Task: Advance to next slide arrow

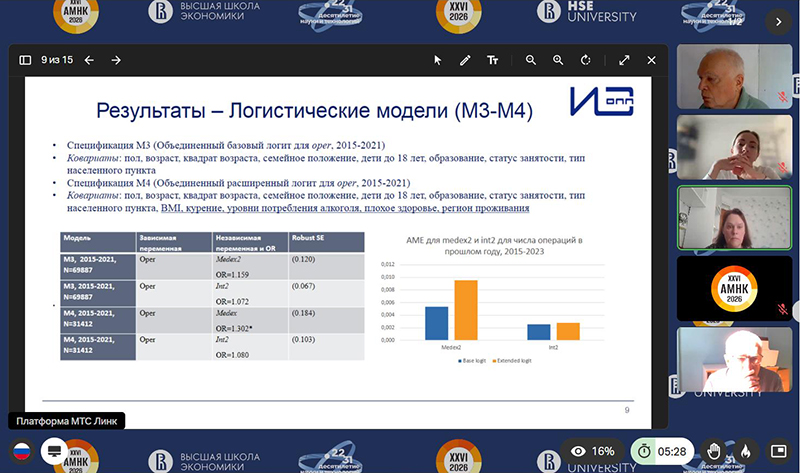Action: coord(116,60)
